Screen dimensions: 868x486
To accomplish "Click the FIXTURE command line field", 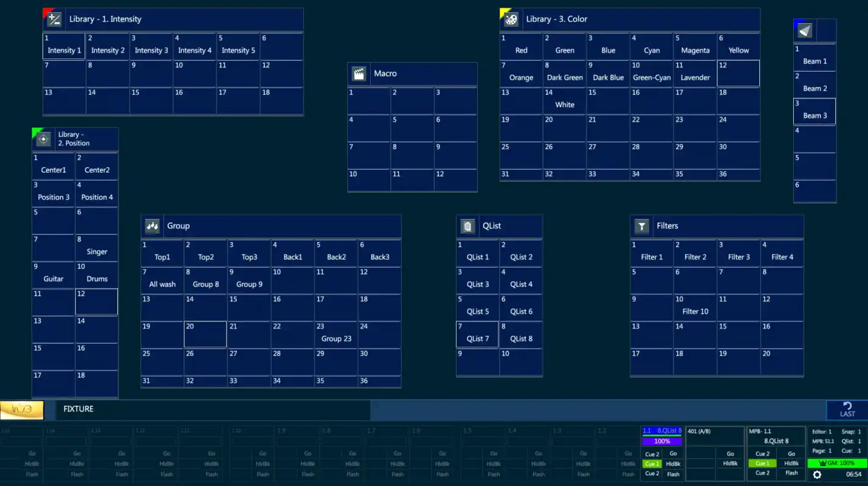I will coord(213,410).
